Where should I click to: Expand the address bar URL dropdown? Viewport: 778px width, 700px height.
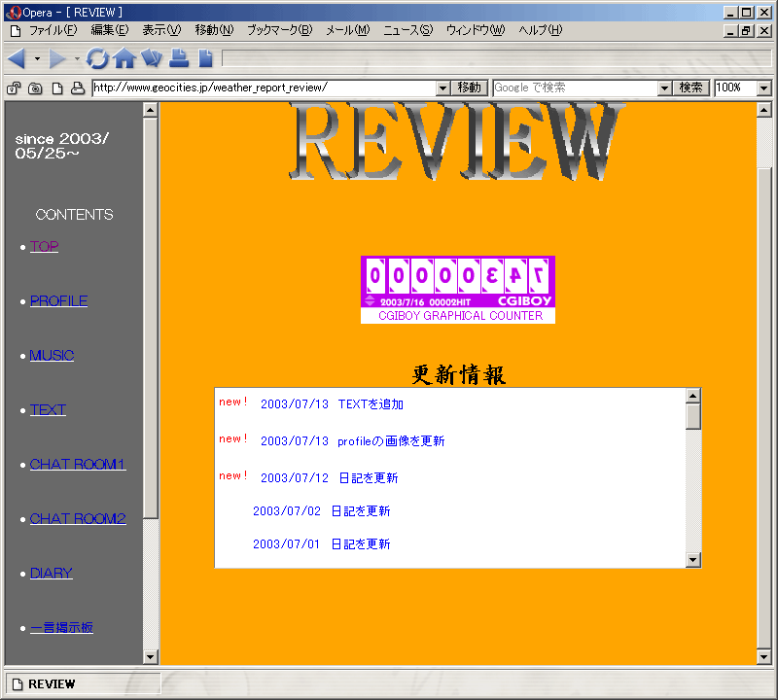click(x=443, y=88)
